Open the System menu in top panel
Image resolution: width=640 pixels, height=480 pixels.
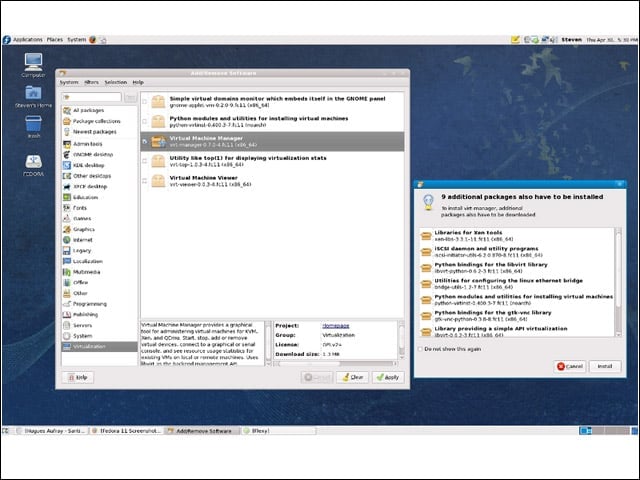click(x=77, y=40)
